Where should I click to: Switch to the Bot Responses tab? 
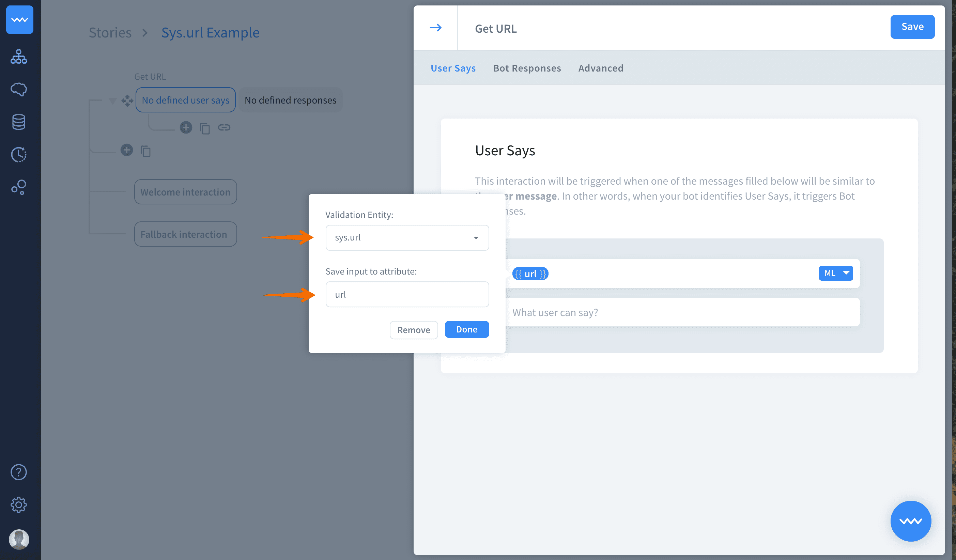[x=527, y=68]
